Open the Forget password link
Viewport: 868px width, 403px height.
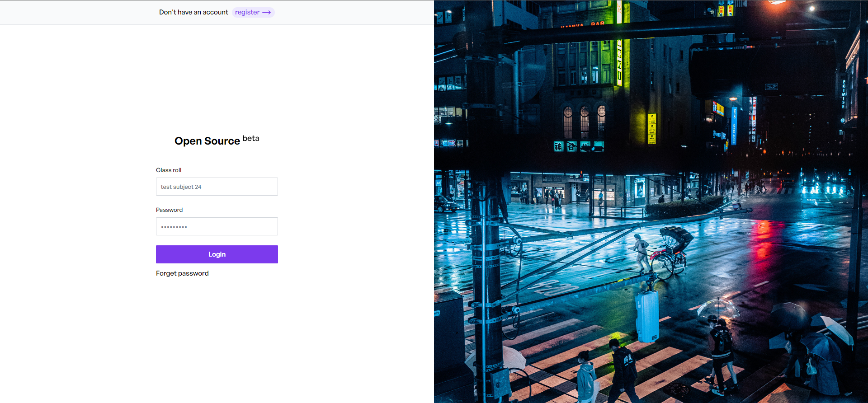[182, 273]
